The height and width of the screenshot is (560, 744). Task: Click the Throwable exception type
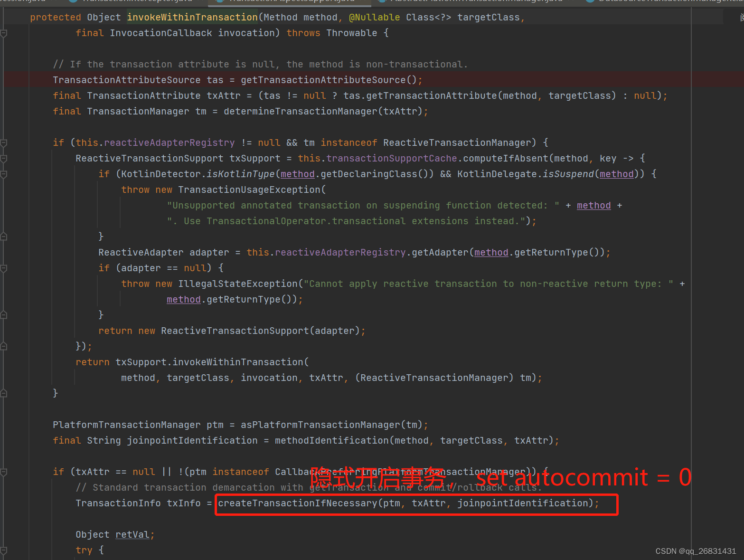tap(352, 33)
